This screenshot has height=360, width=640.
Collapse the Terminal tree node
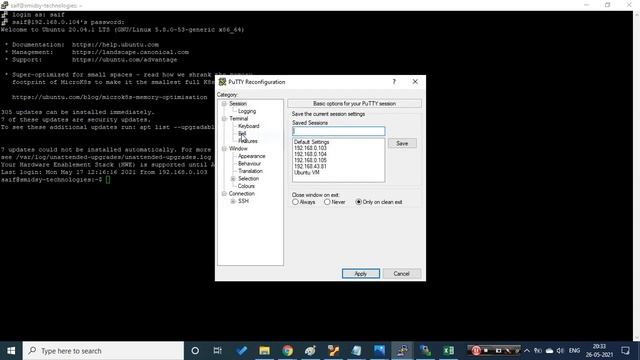224,119
